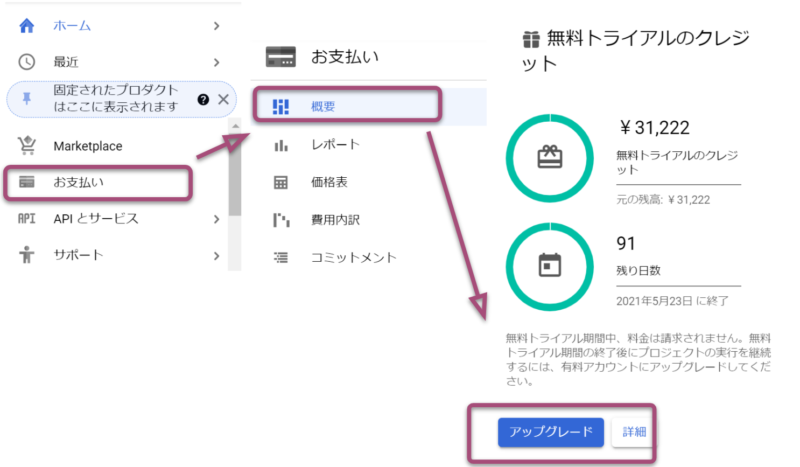
Task: Open the コミットメント page
Action: point(353,257)
